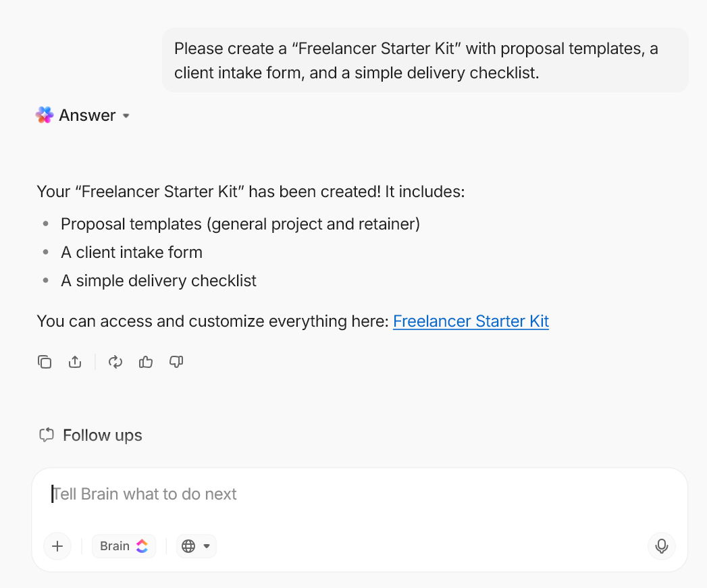The width and height of the screenshot is (707, 588).
Task: Expand the Answer dropdown caret
Action: pyautogui.click(x=126, y=116)
